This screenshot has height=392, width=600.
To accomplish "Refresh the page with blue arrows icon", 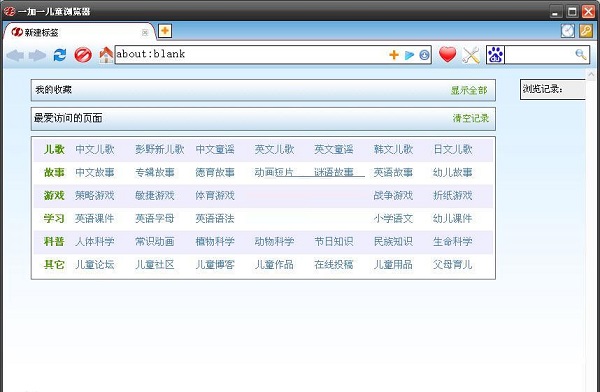I will click(60, 55).
